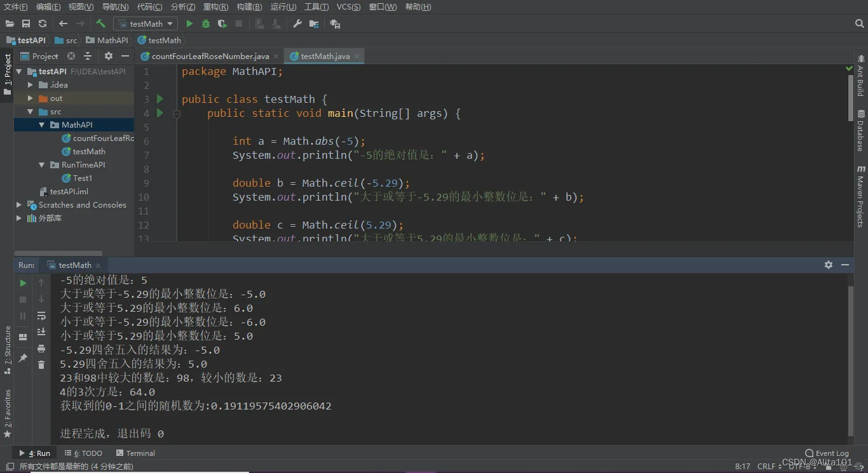Close the countFourLeafRoseNumber.java tab
The image size is (868, 473).
tap(276, 57)
